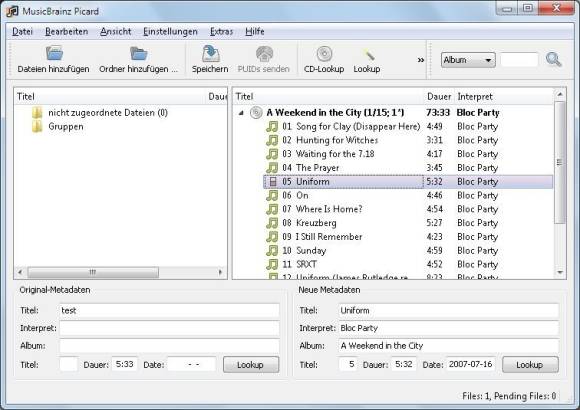Click the empty original Interpret field
The height and width of the screenshot is (410, 580).
pyautogui.click(x=169, y=328)
